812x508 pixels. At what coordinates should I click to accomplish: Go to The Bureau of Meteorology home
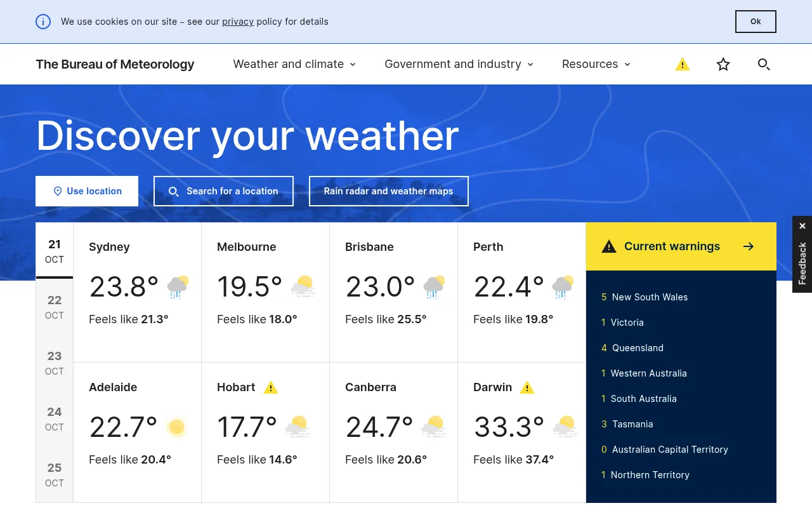pos(115,64)
